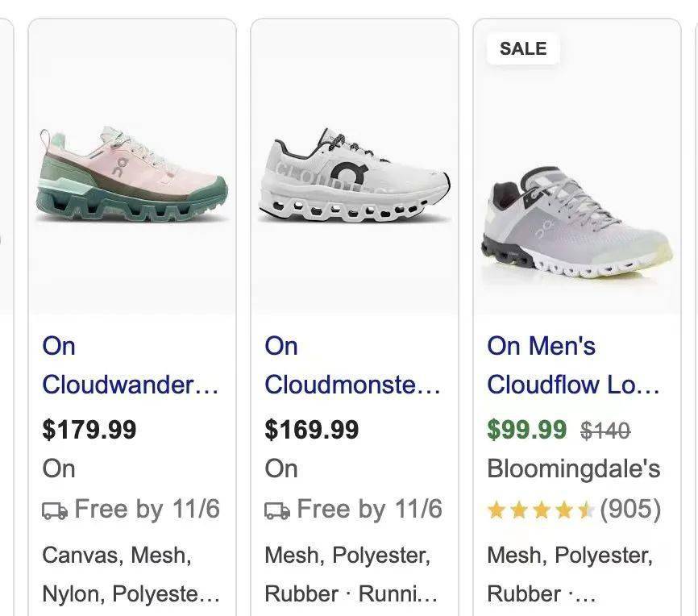The height and width of the screenshot is (616, 698).
Task: Click the SALE badge on Cloudflow card
Action: tap(522, 49)
